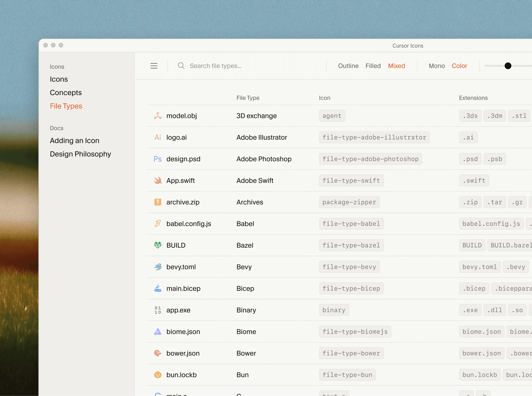Click the .exe extension chip
This screenshot has height=396, width=532.
point(470,310)
